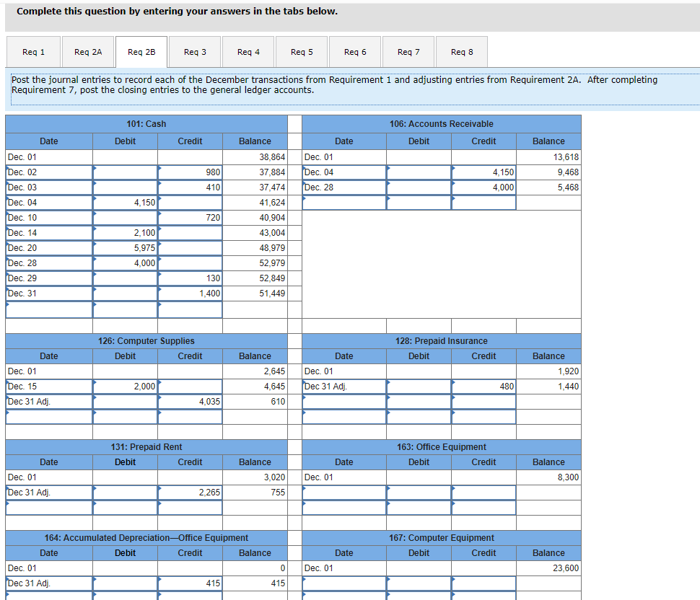Select the 415 credit cell in Accumulated Depreciation
The image size is (700, 600).
click(189, 583)
